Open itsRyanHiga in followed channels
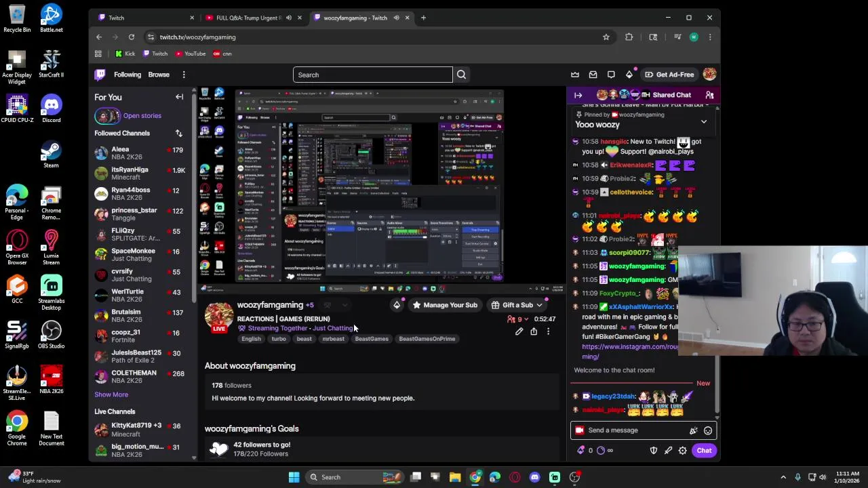The width and height of the screenshot is (868, 488). (x=140, y=174)
